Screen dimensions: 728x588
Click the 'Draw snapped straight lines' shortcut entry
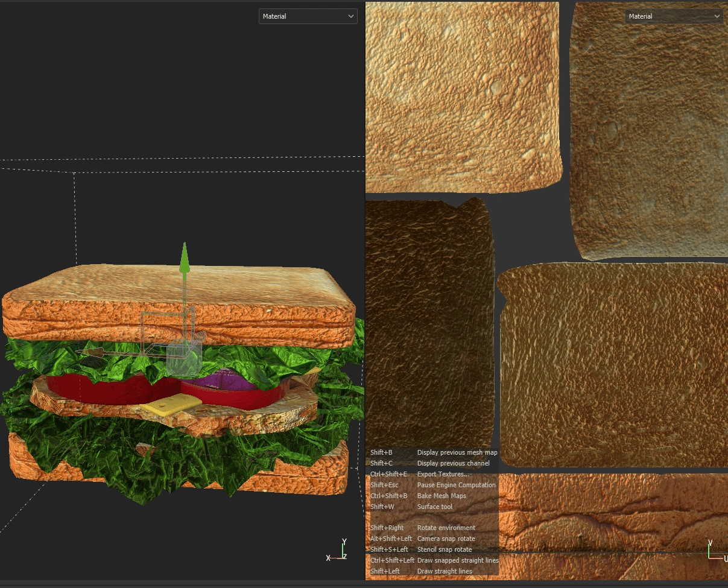(x=434, y=560)
